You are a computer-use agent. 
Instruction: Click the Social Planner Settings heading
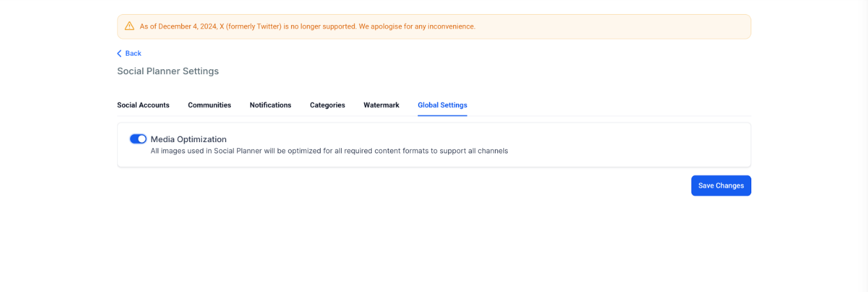[168, 71]
